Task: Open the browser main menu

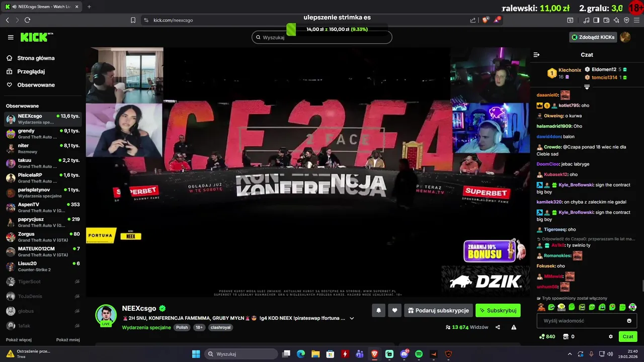Action: click(x=637, y=20)
